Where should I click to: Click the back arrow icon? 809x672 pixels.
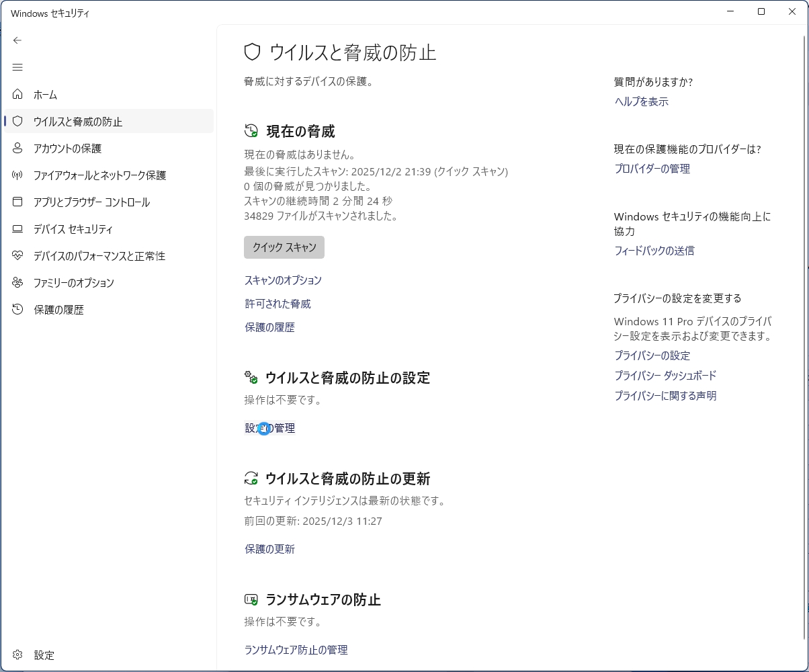pos(17,40)
